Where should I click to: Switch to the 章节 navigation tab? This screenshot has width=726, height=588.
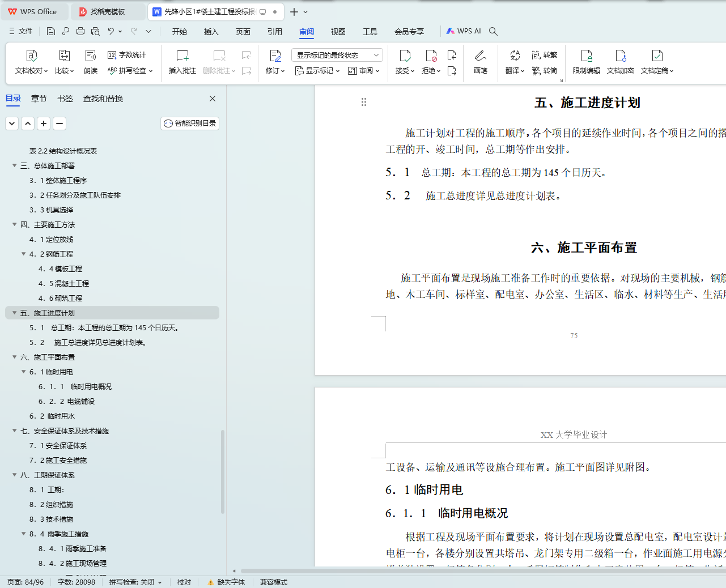tap(39, 99)
